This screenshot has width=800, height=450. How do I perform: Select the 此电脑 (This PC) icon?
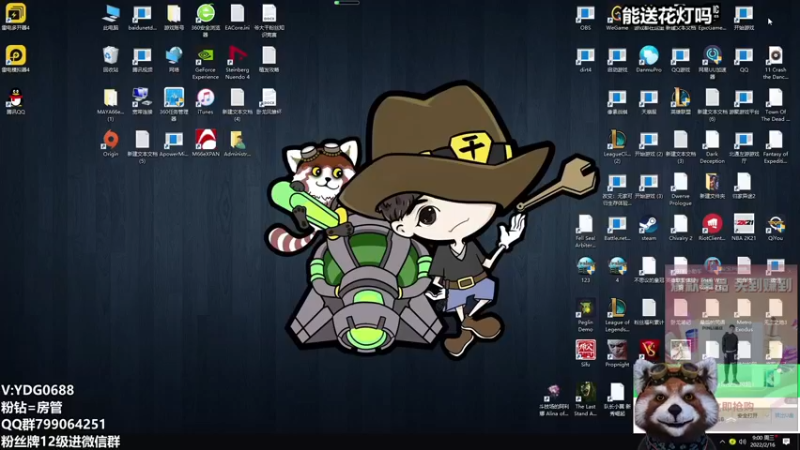point(110,17)
